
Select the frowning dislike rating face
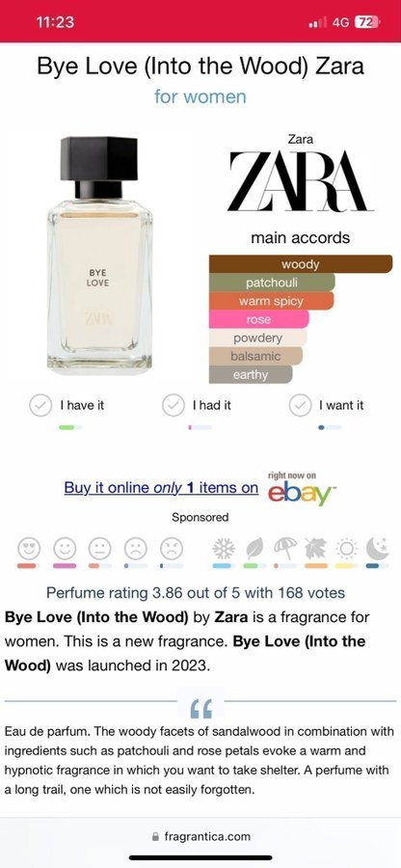pyautogui.click(x=136, y=549)
